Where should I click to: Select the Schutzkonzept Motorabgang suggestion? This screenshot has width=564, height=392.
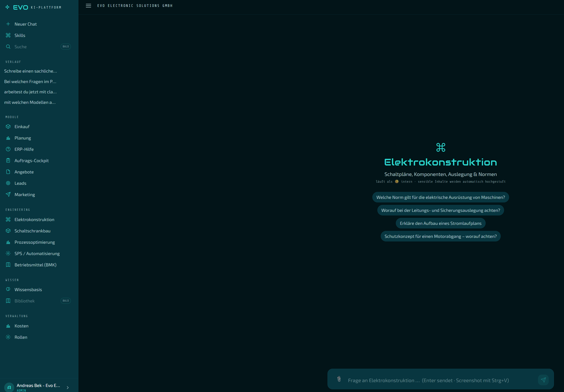[x=441, y=236]
